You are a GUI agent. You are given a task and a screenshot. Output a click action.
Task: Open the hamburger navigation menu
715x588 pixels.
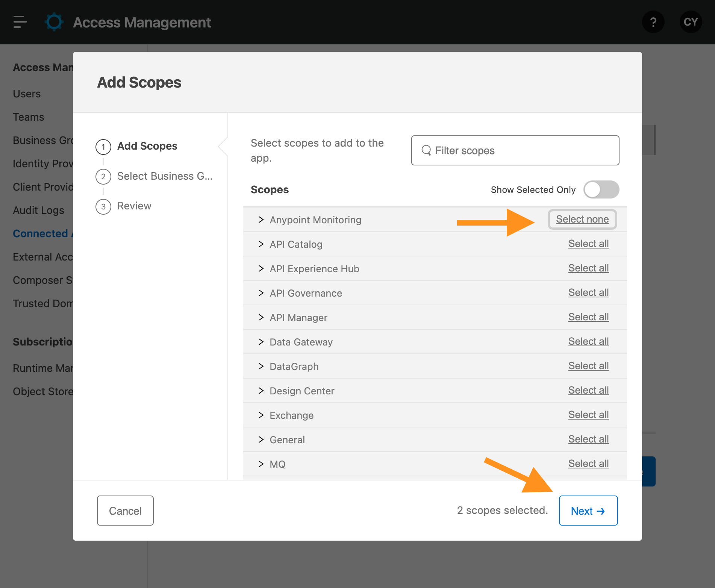(x=20, y=22)
